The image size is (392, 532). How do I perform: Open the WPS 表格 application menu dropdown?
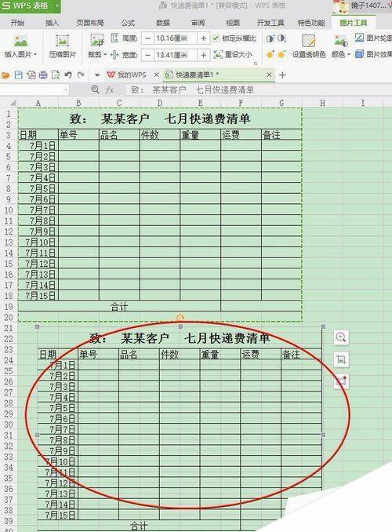coord(57,5)
